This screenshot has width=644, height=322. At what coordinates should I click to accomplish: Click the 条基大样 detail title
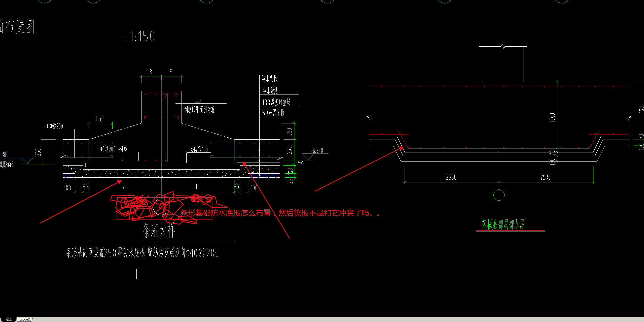point(159,230)
